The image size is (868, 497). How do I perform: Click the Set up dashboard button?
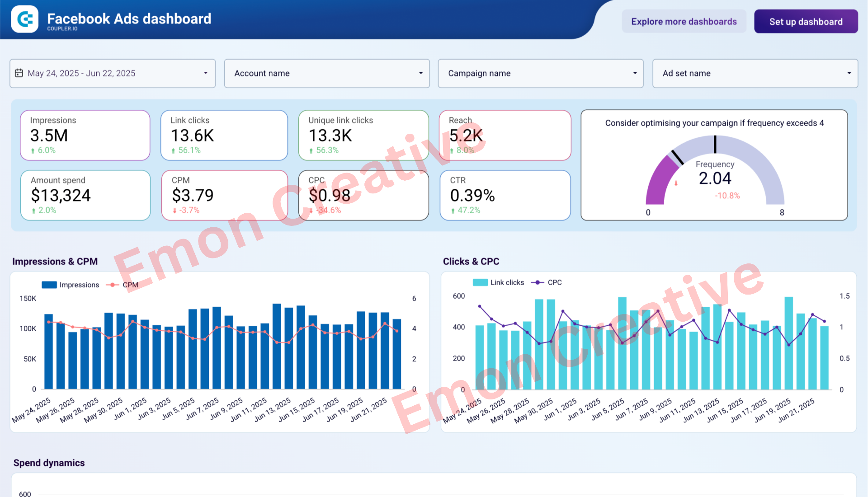(806, 22)
